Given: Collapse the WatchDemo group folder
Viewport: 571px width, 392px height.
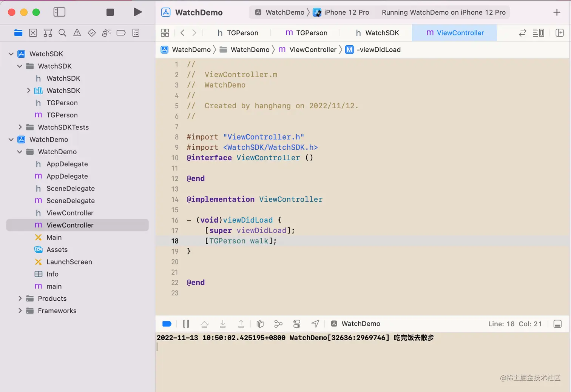Looking at the screenshot, I should 20,152.
